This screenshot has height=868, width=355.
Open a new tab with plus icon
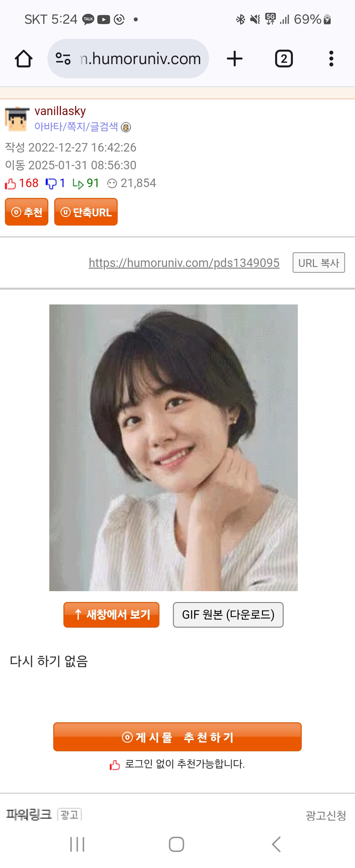coord(234,59)
